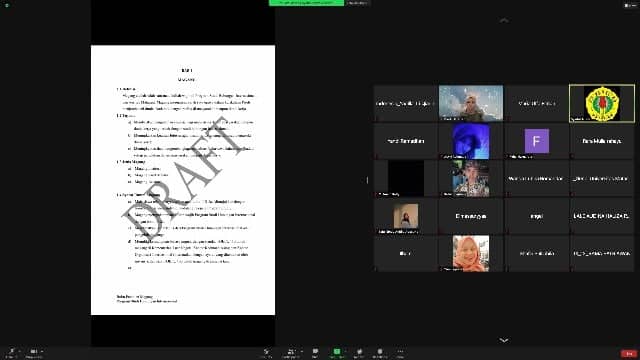Go to next gallery page down arrow
Image resolution: width=640 pixels, height=360 pixels.
pyautogui.click(x=504, y=340)
